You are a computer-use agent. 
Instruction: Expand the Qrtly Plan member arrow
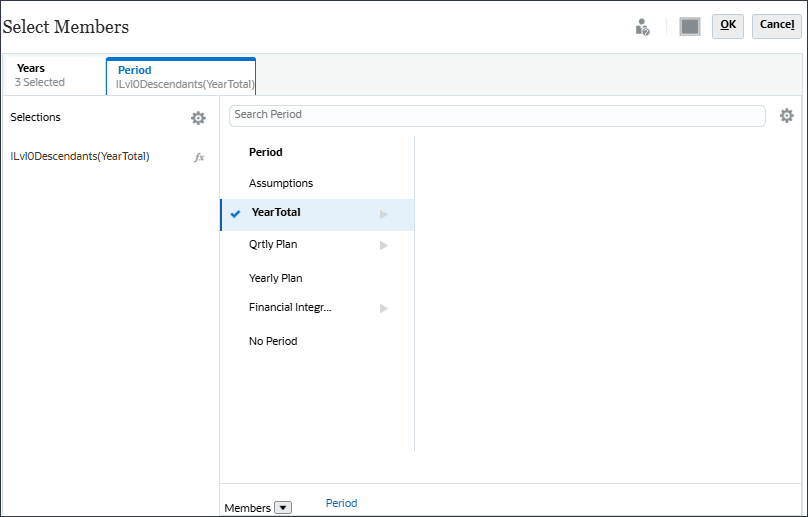tap(383, 245)
